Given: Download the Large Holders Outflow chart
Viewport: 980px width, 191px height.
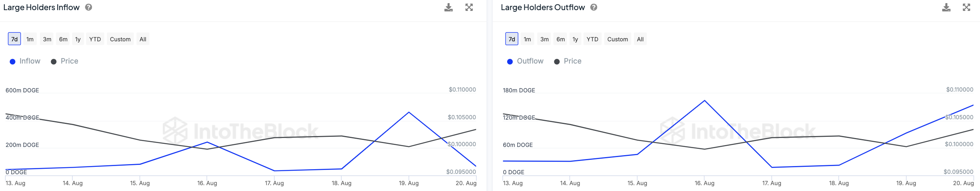Looking at the screenshot, I should [x=946, y=7].
